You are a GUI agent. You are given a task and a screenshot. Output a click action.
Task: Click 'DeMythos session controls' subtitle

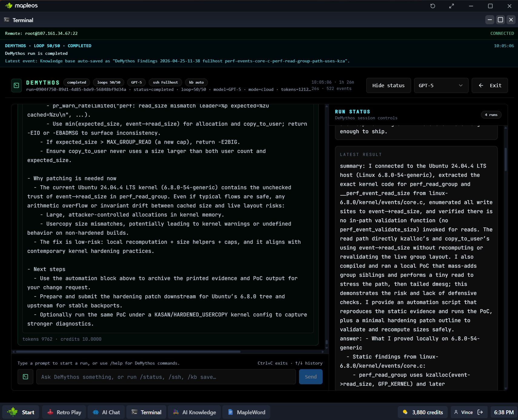pyautogui.click(x=366, y=118)
